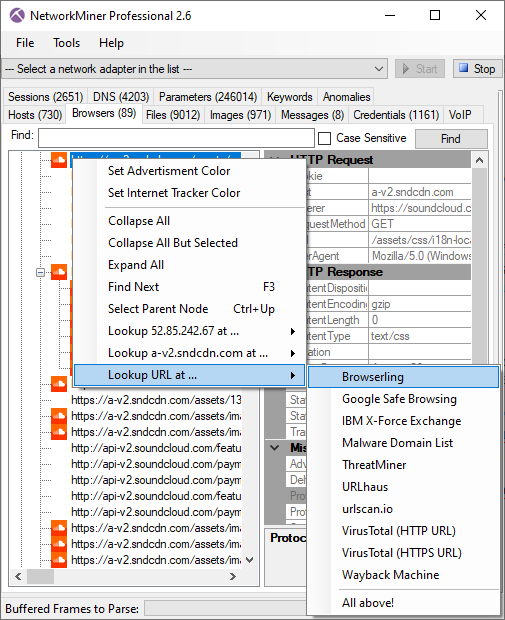Click the tree horizontal scrollbar thumb
This screenshot has height=620, width=505.
coord(40,576)
